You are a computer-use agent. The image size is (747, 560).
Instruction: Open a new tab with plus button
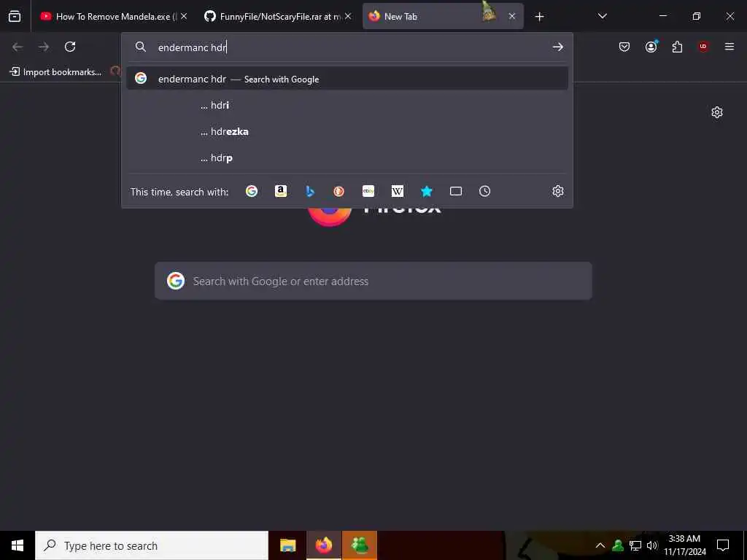(539, 17)
